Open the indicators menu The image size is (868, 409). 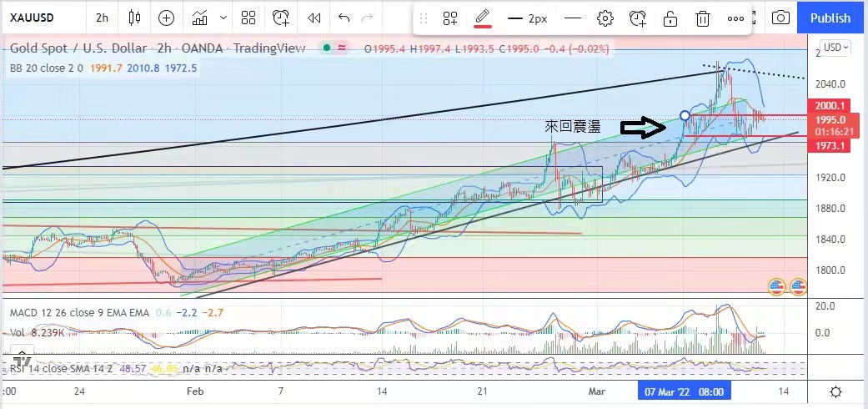tap(200, 18)
